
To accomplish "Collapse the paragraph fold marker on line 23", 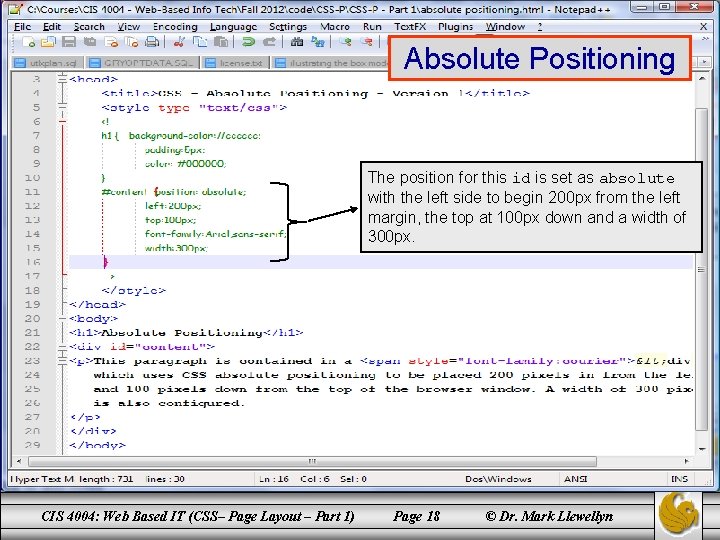I will [62, 360].
